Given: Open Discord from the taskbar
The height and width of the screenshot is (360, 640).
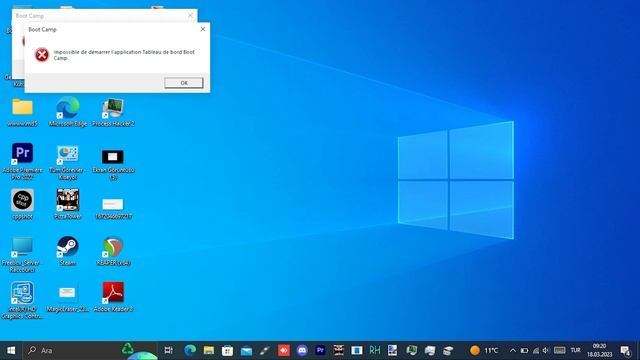Looking at the screenshot, I should point(302,350).
